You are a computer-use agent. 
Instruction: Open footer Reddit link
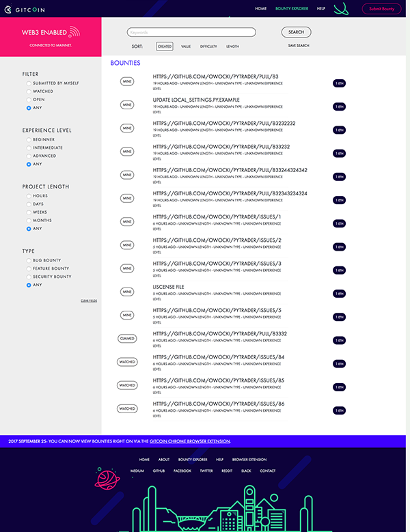tap(227, 471)
